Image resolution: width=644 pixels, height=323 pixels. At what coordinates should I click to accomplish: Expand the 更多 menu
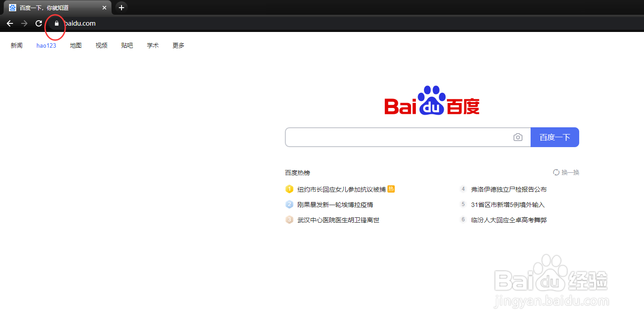point(178,45)
